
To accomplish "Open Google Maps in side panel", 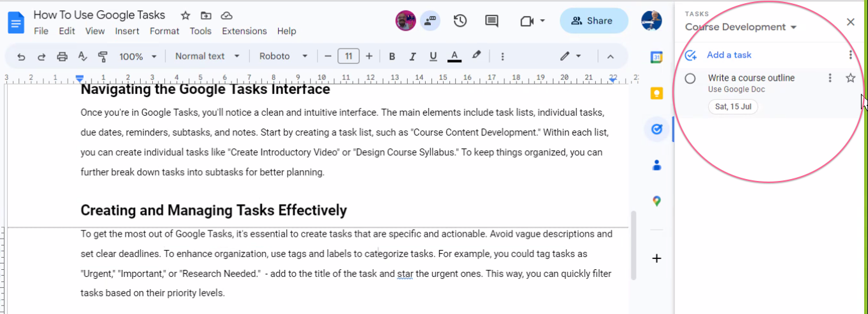I will pyautogui.click(x=656, y=201).
